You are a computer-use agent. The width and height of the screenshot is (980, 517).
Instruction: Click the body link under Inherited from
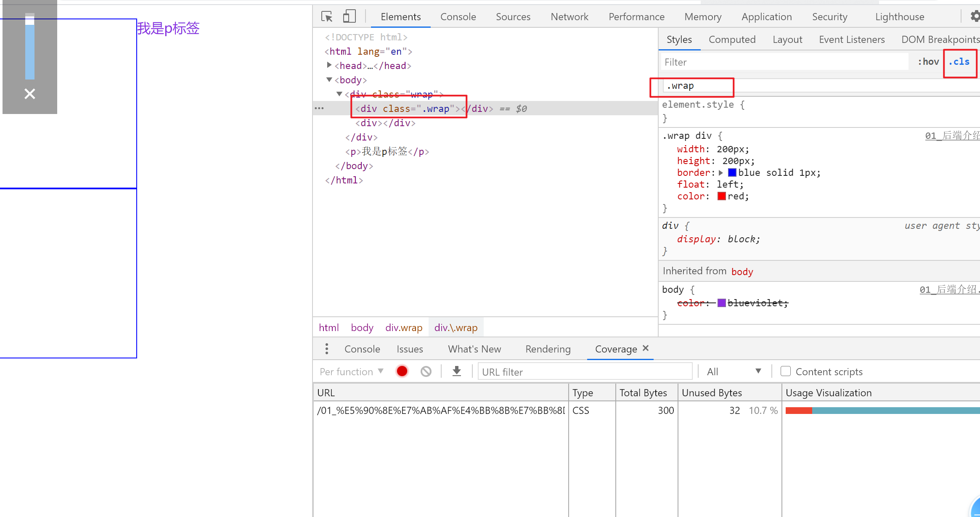pyautogui.click(x=742, y=272)
